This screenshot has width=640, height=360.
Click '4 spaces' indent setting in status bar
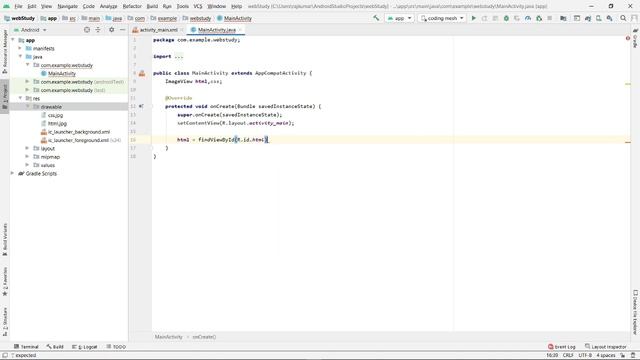(x=606, y=356)
